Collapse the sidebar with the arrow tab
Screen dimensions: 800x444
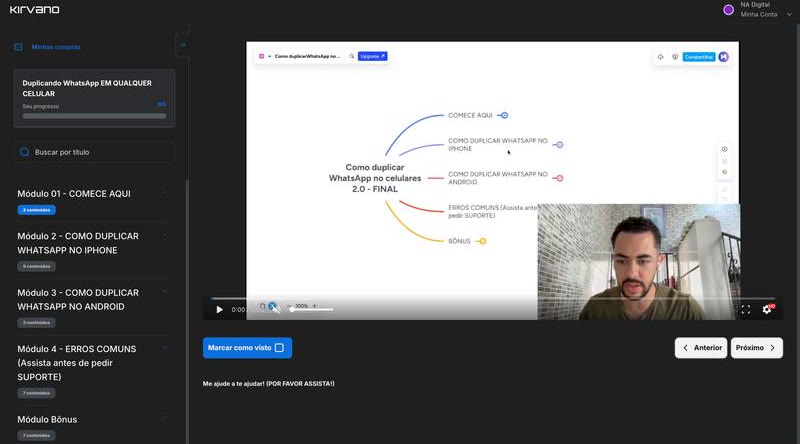(x=183, y=45)
